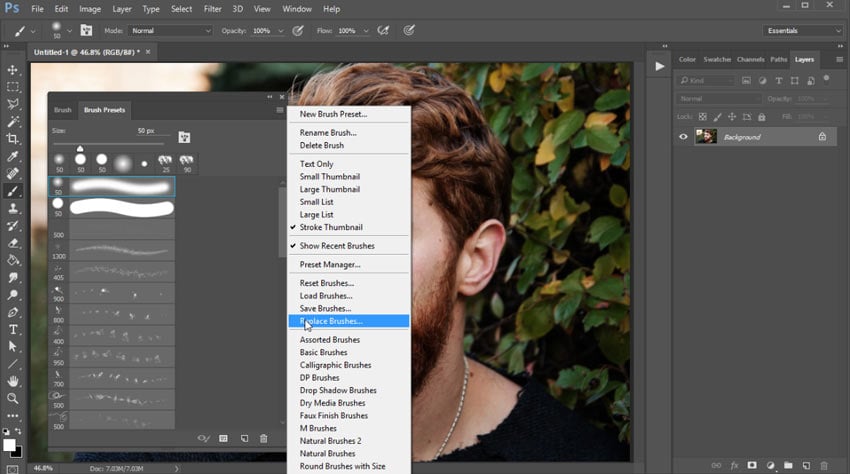Toggle Show Recent Brushes option
The width and height of the screenshot is (850, 474).
pos(336,246)
